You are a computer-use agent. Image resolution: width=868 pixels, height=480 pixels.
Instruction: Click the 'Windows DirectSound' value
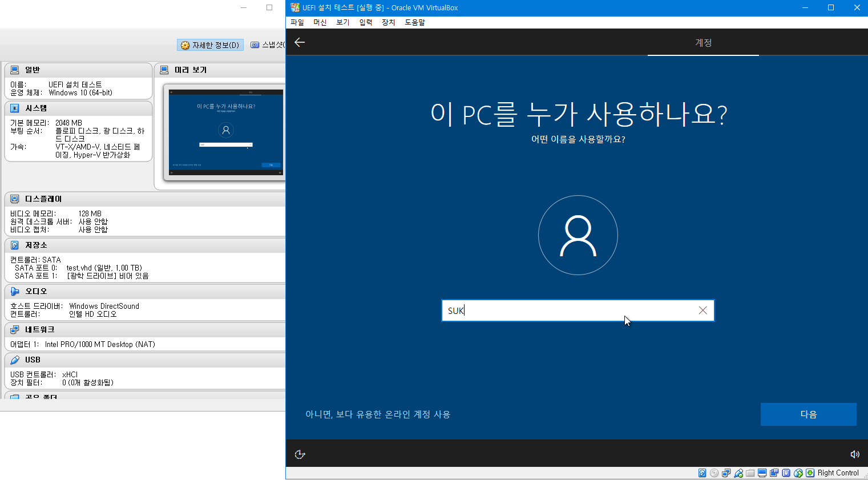point(104,306)
